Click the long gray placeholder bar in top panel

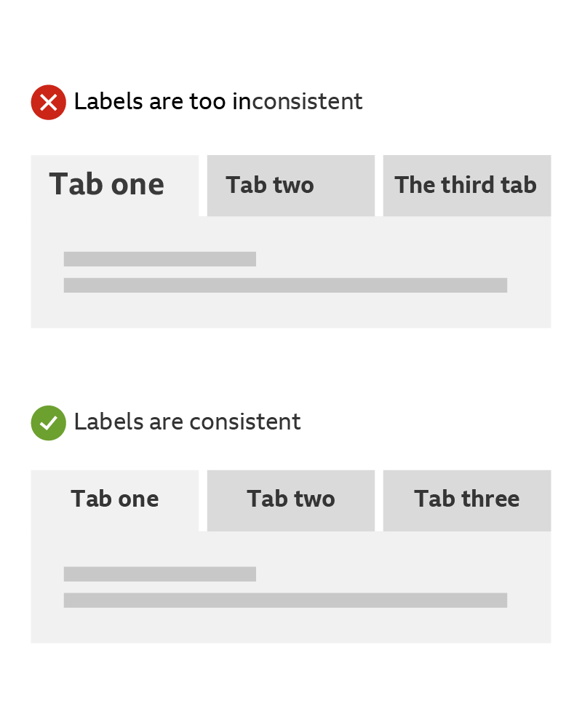tap(286, 285)
